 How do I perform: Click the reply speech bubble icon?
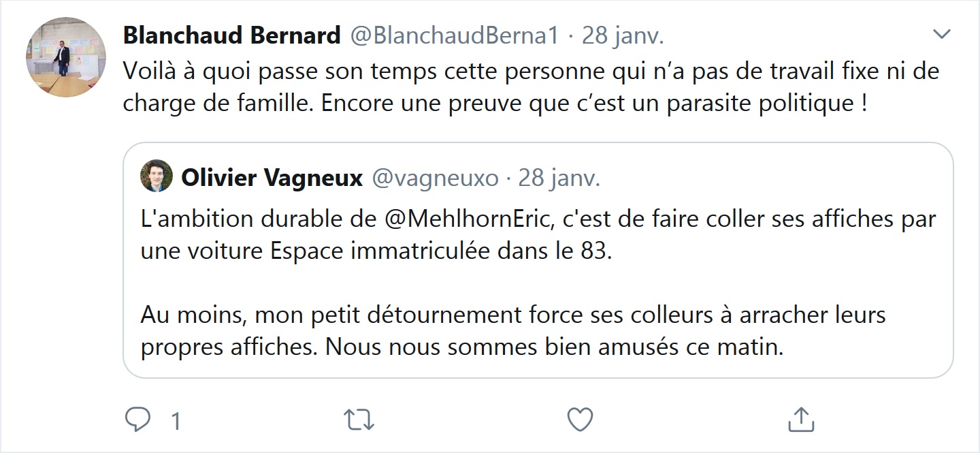coord(137,420)
